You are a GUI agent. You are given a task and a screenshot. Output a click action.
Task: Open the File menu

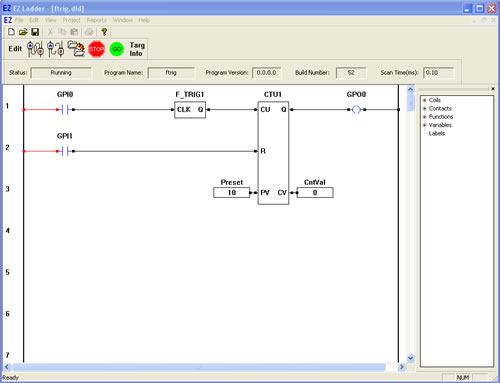tap(19, 20)
